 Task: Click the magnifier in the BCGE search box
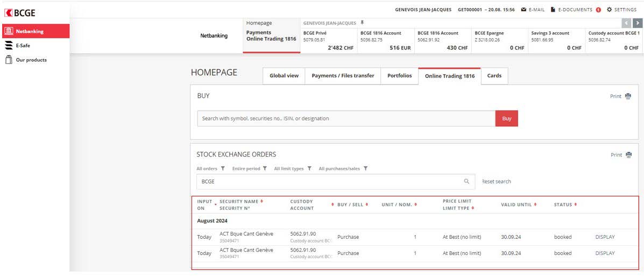pos(466,181)
